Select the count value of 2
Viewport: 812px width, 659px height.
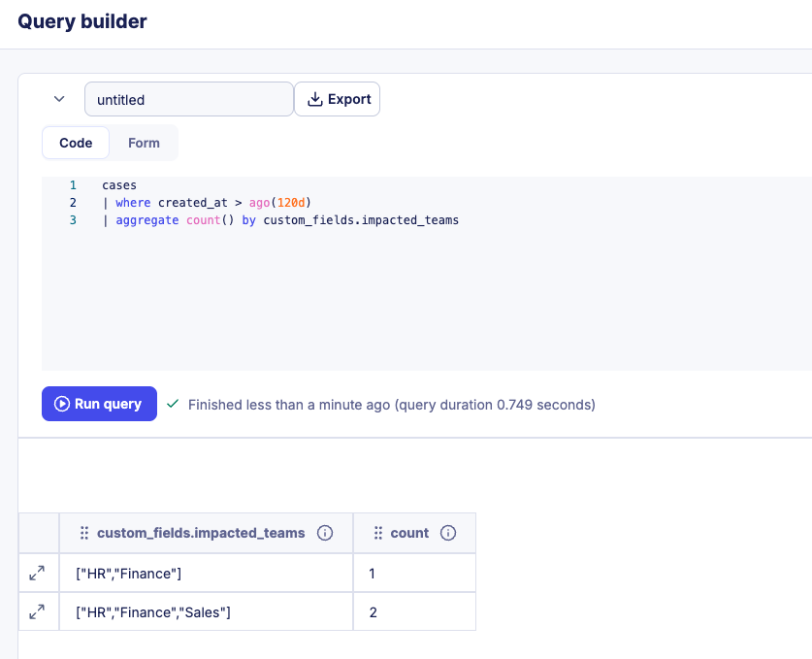coord(373,611)
